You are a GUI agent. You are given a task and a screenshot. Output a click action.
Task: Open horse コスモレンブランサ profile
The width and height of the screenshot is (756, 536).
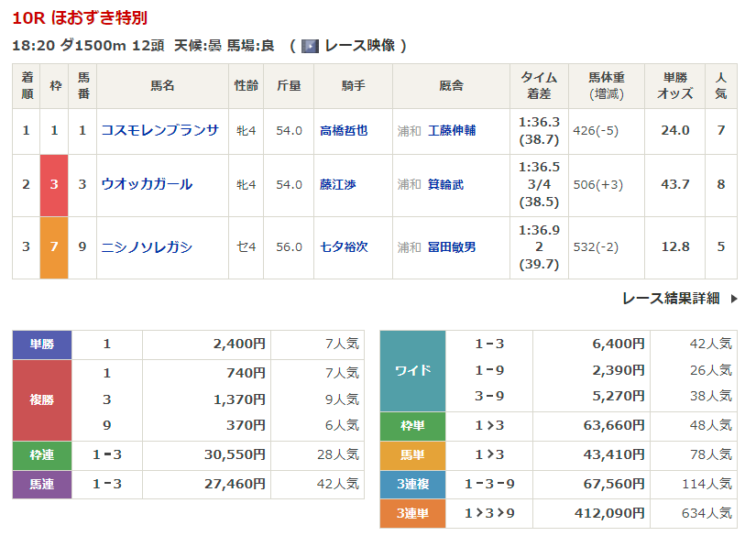click(159, 130)
